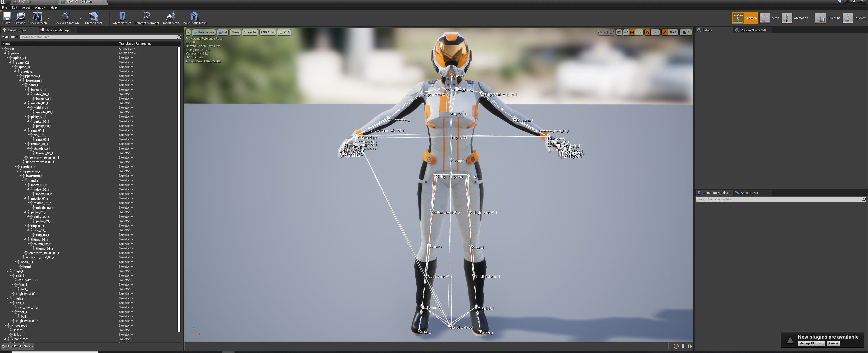Screen dimensions: 868x353
Task: Open the camera speed dropdown
Action: pos(685,32)
